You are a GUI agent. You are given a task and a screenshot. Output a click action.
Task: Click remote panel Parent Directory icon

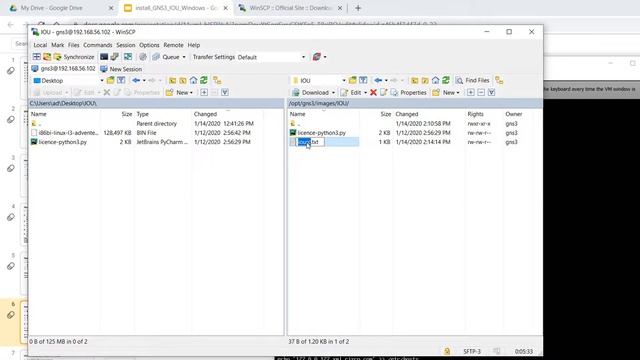tap(414, 80)
